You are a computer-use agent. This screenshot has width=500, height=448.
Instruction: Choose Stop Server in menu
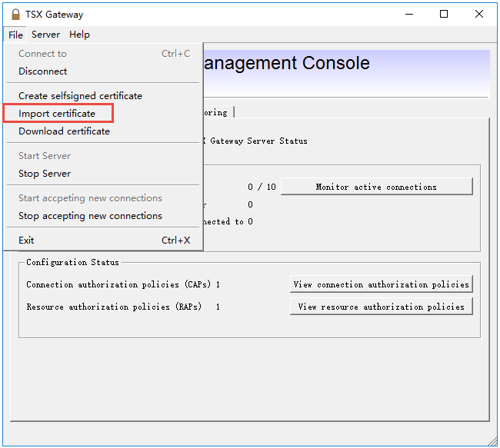103,174
